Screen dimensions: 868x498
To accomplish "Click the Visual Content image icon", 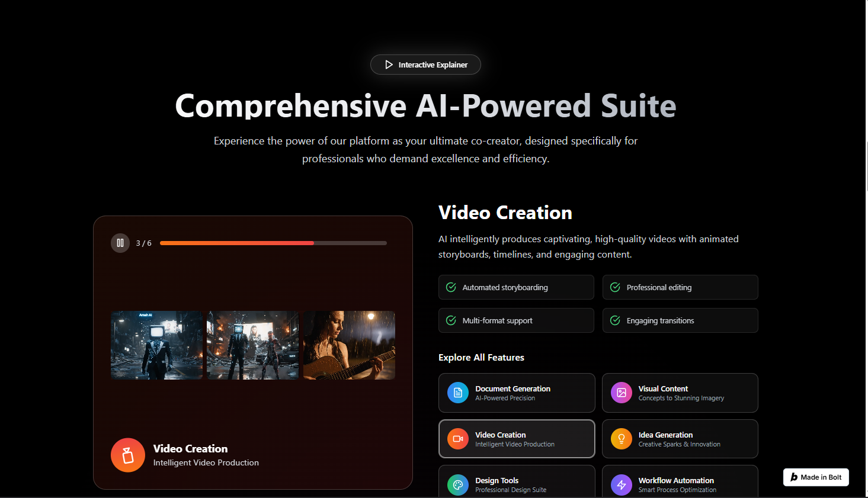I will tap(621, 393).
